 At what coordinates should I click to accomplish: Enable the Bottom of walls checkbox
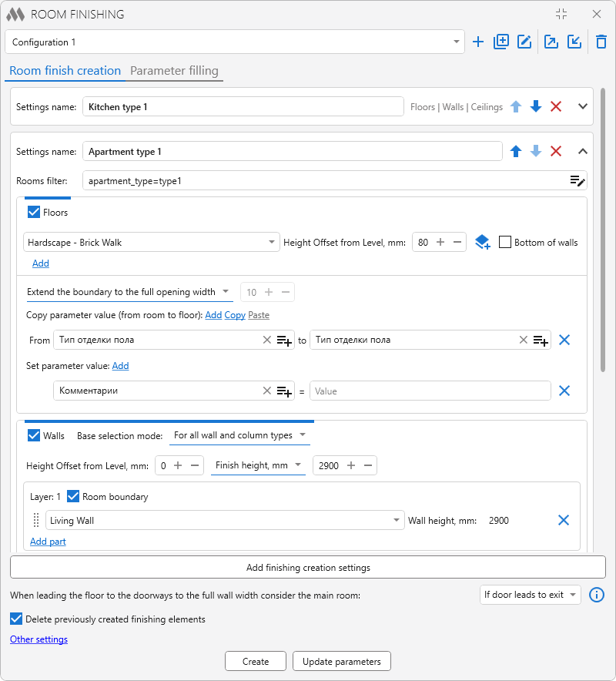click(x=505, y=242)
